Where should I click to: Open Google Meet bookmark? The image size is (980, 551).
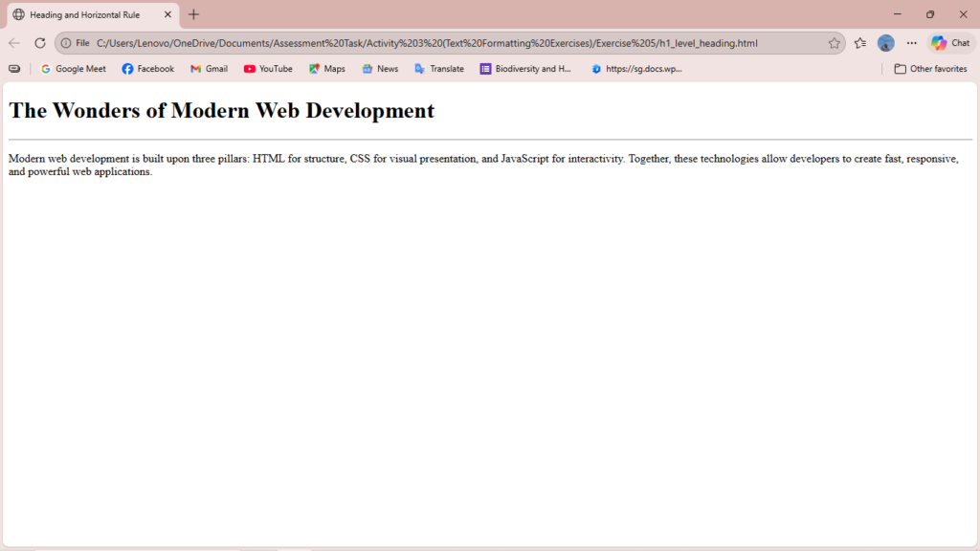tap(74, 69)
